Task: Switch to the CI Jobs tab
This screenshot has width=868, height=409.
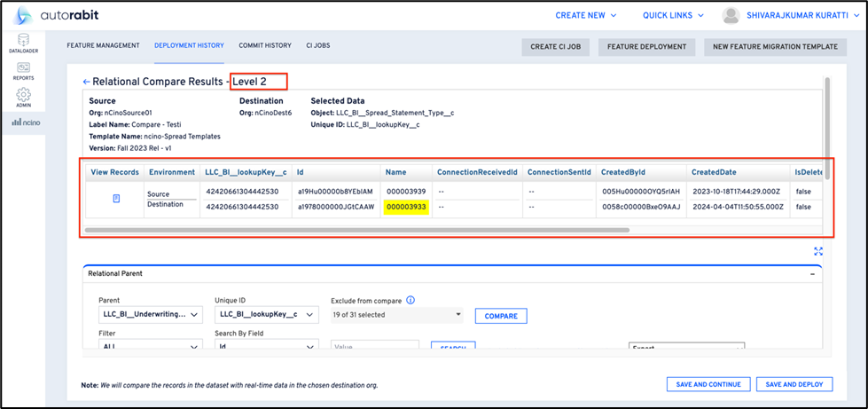Action: [318, 45]
